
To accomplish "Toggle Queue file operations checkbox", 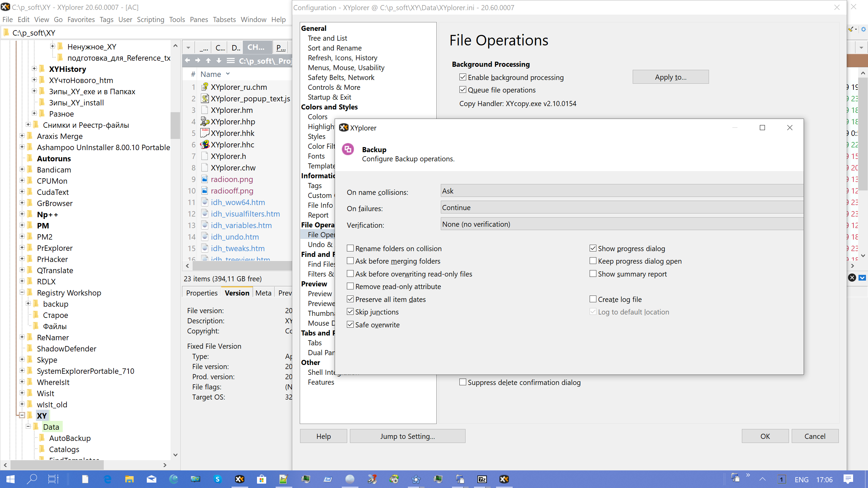I will (463, 90).
